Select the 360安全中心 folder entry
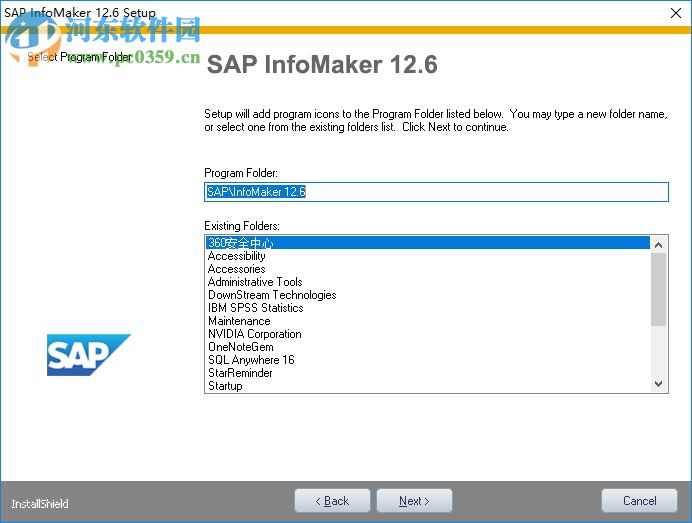Screen dimensions: 692x523 (428, 243)
